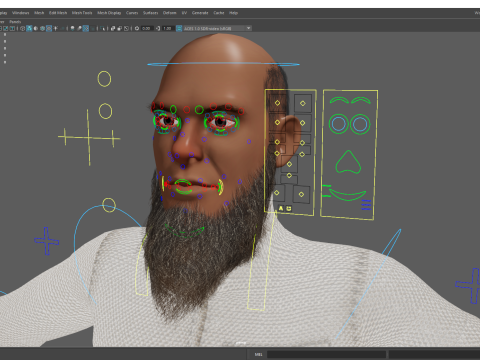Open the UV menu

(x=184, y=13)
